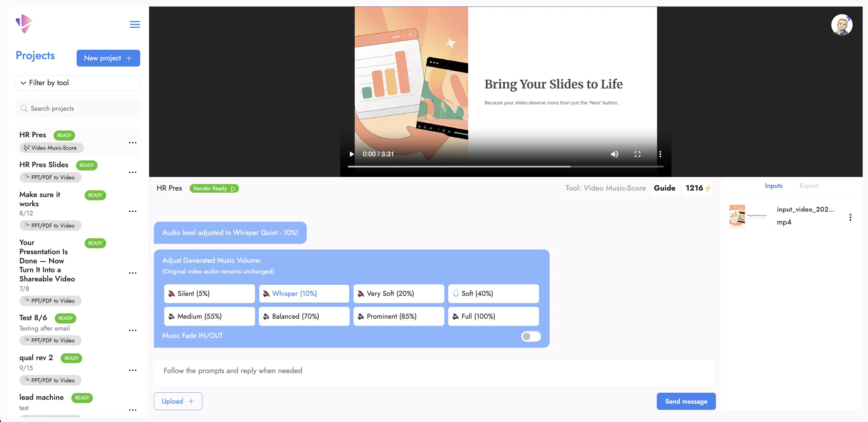Open the hamburger navigation menu

tap(135, 24)
